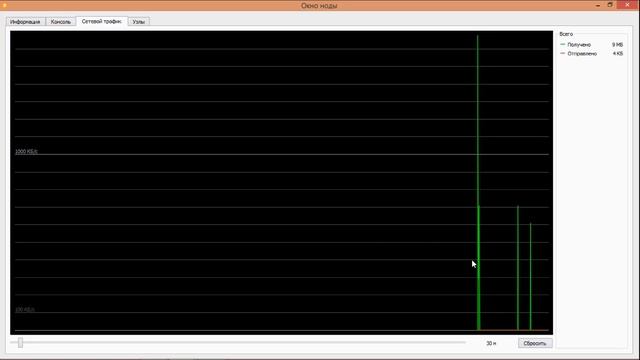Click the 100 KB/s axis label

[25, 309]
